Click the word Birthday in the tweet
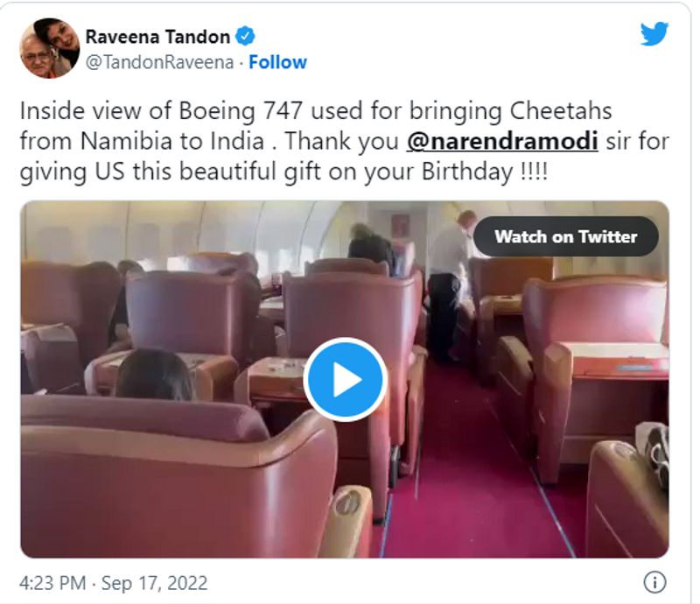This screenshot has width=700, height=604. click(467, 172)
